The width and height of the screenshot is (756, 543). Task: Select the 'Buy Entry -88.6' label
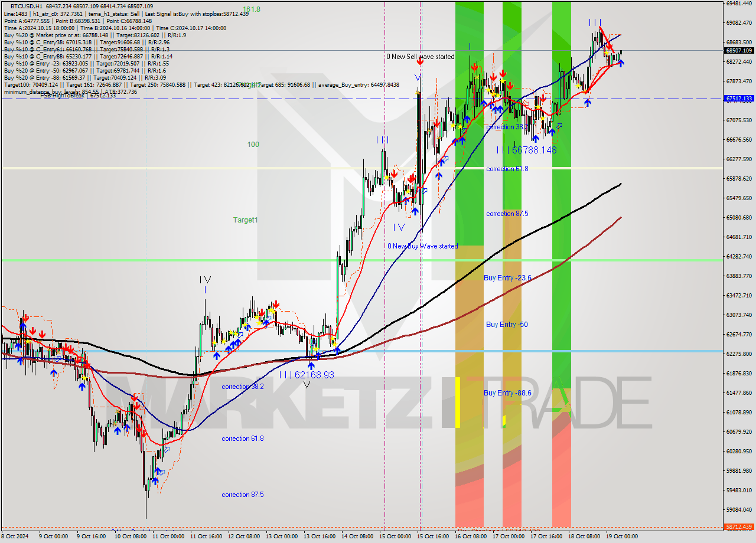(507, 392)
